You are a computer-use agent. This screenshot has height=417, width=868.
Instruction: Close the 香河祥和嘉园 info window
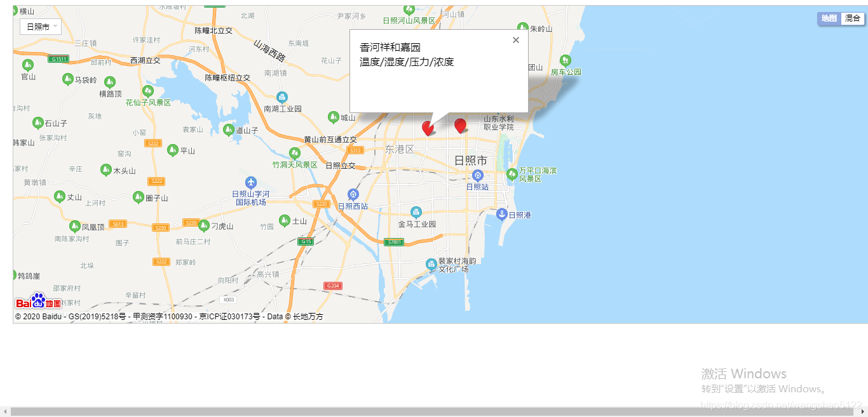point(516,40)
